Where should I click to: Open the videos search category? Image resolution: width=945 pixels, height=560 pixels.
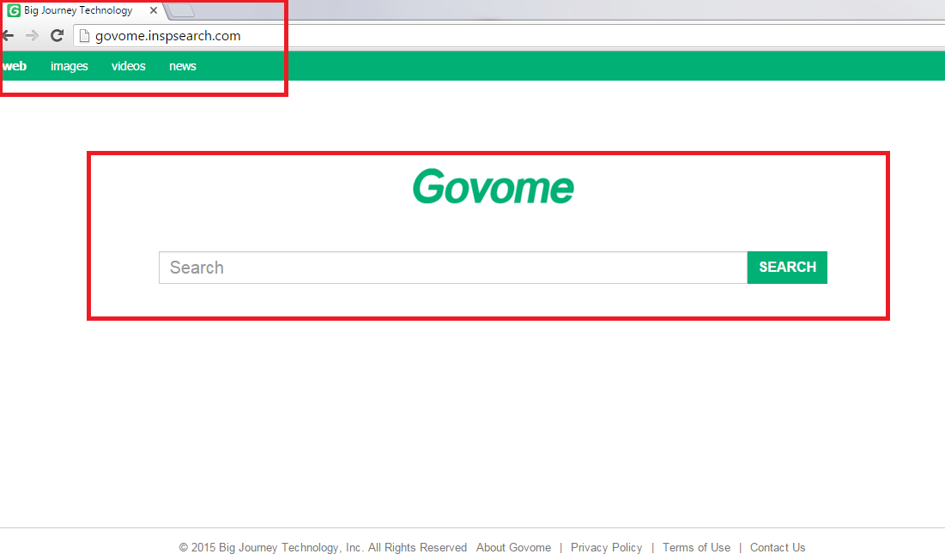(x=128, y=66)
